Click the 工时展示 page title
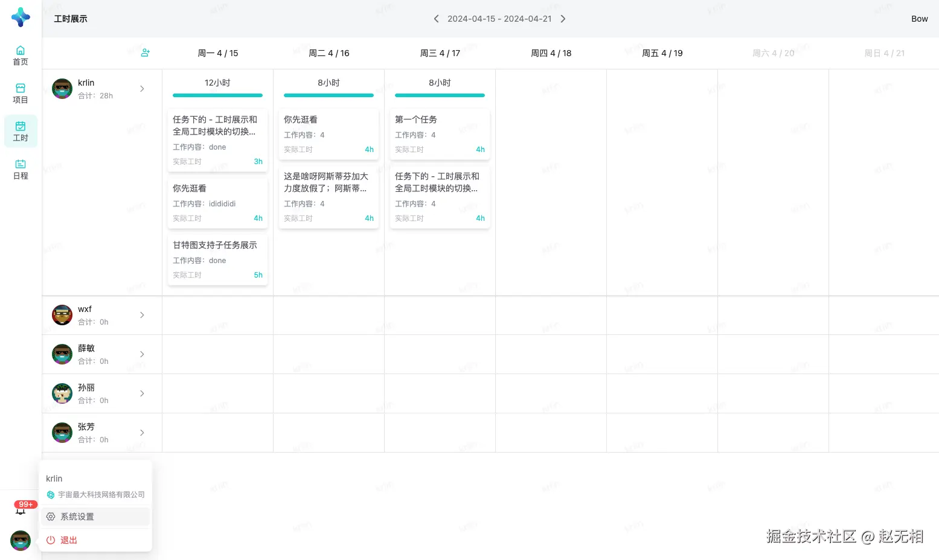This screenshot has height=560, width=939. coord(71,19)
